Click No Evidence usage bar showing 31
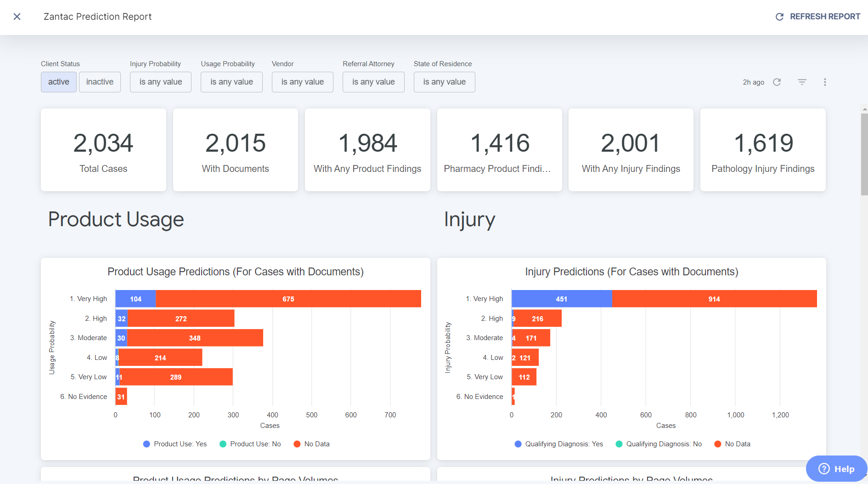The width and height of the screenshot is (868, 484). pos(121,397)
